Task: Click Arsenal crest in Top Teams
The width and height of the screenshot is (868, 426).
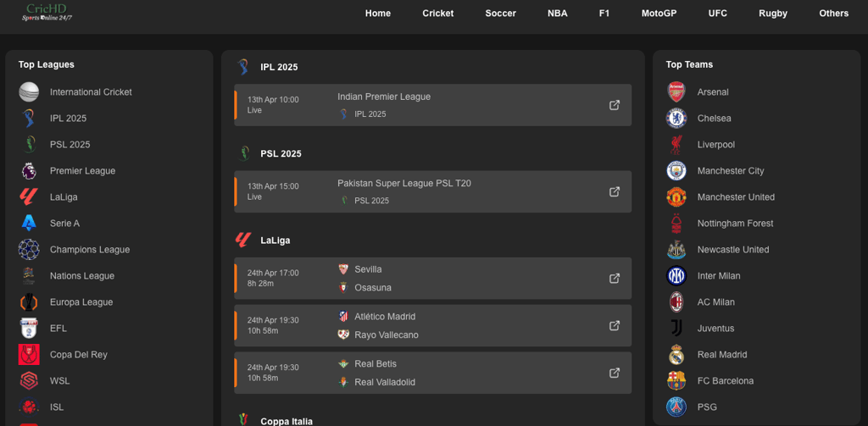Action: coord(676,91)
